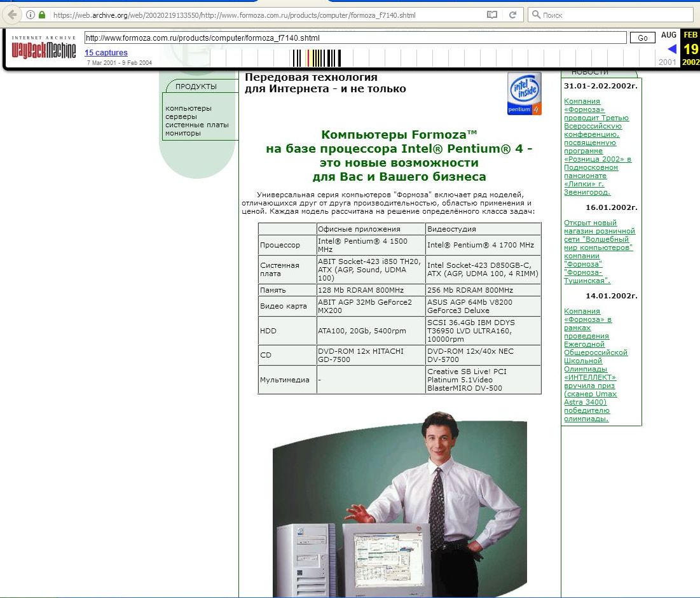Open news link about "Волшебный мир компьютеров" store

click(599, 251)
